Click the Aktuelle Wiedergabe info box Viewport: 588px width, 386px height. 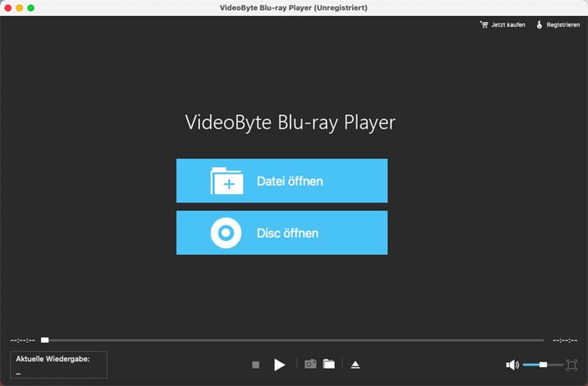[59, 365]
